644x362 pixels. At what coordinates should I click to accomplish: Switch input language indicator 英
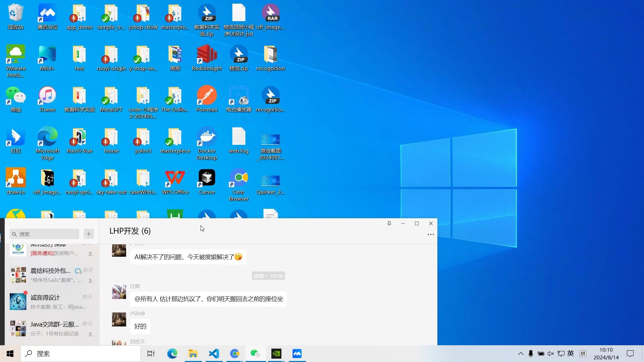pyautogui.click(x=571, y=354)
